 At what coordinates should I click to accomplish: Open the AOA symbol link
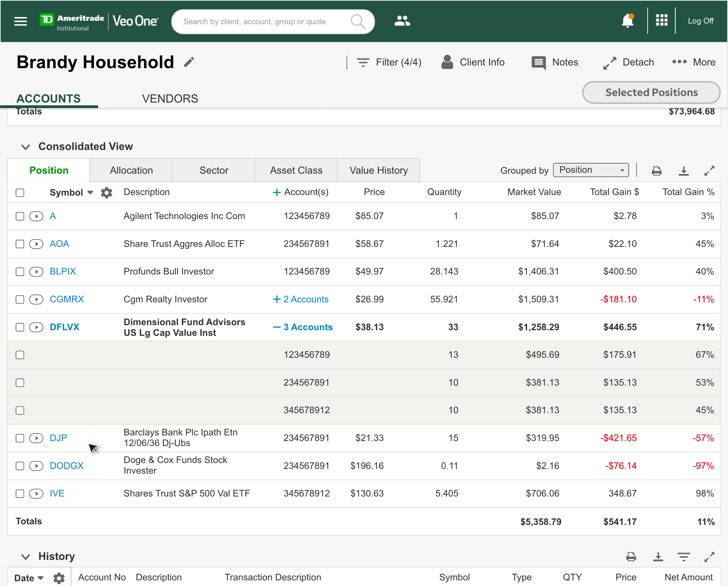tap(59, 244)
